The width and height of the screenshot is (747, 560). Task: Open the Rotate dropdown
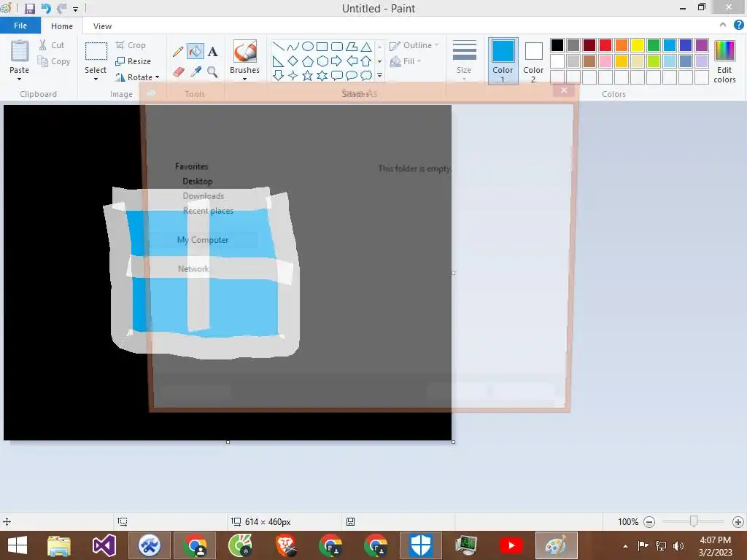click(x=137, y=77)
